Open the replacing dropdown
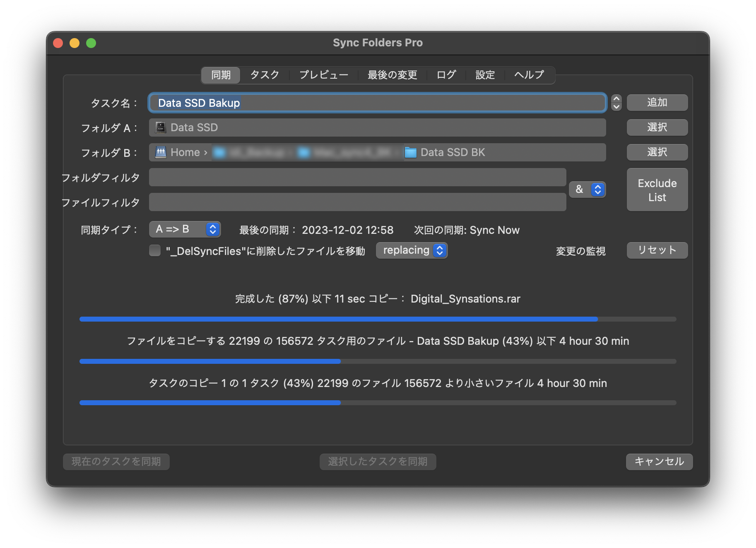This screenshot has width=756, height=548. [412, 250]
